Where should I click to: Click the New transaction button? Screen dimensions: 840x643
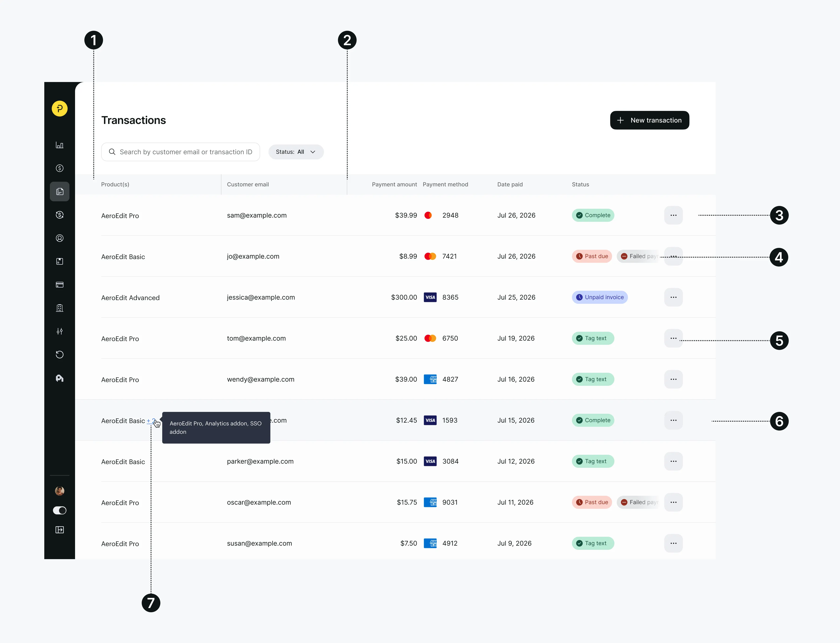point(649,120)
